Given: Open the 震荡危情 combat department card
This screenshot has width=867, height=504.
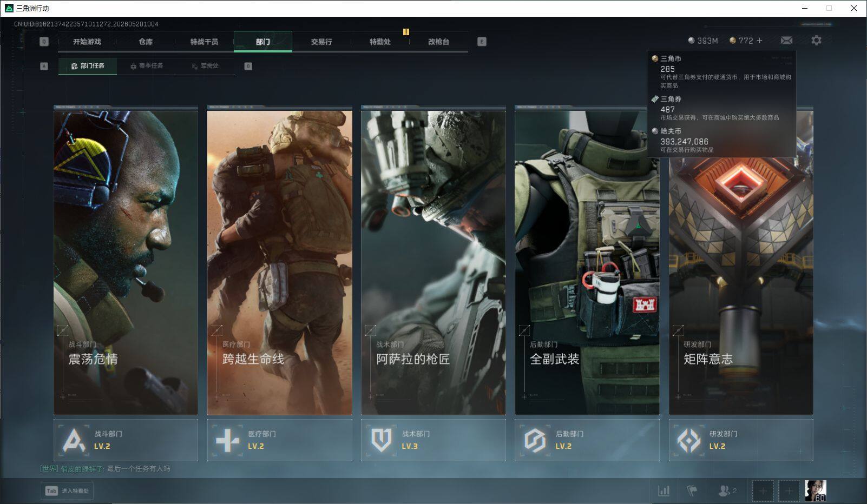Looking at the screenshot, I should click(x=126, y=261).
